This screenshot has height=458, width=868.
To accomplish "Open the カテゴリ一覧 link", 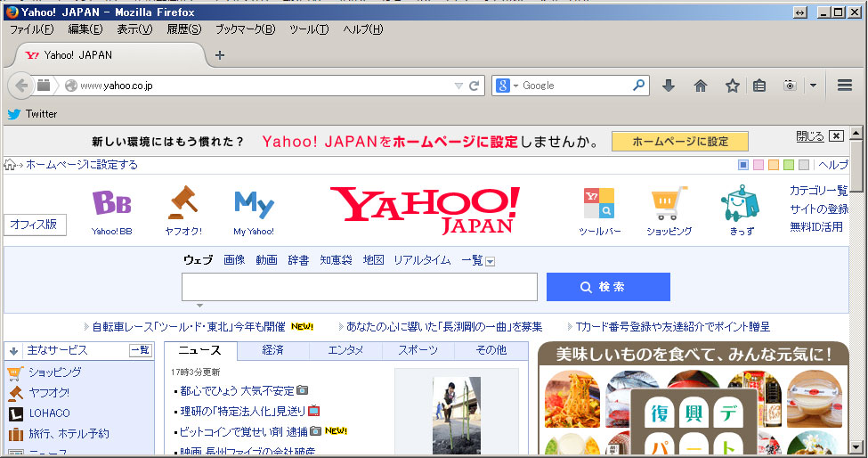I will (x=818, y=191).
